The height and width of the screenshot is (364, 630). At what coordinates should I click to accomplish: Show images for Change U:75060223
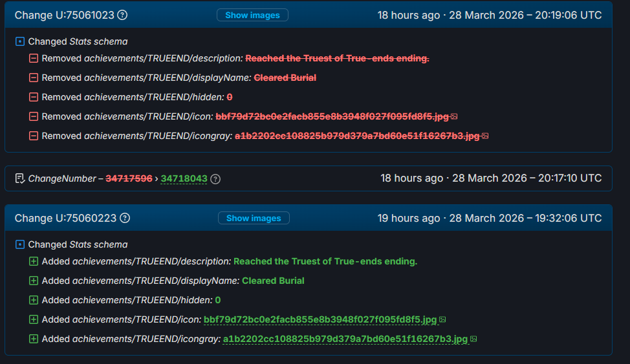[254, 218]
